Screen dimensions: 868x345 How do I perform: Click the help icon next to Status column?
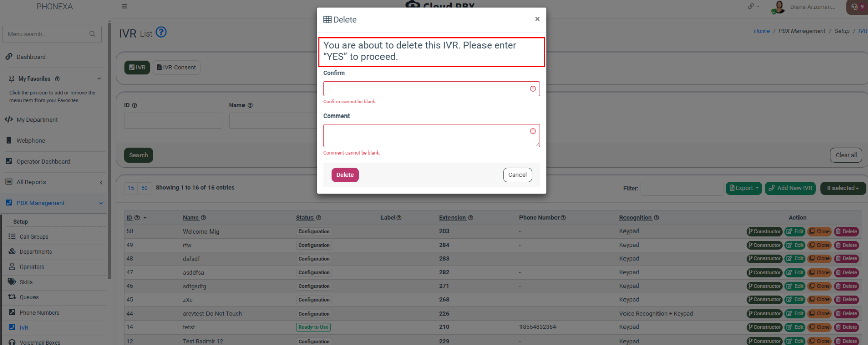click(x=319, y=218)
